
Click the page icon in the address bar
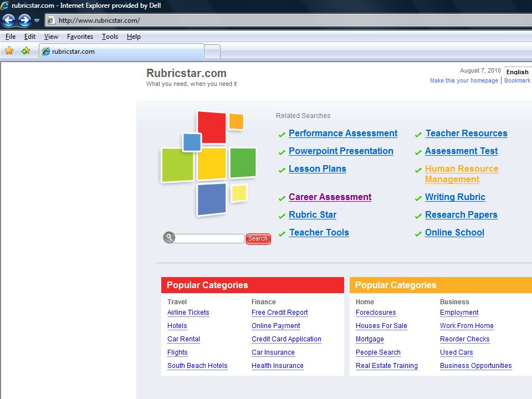click(x=51, y=21)
